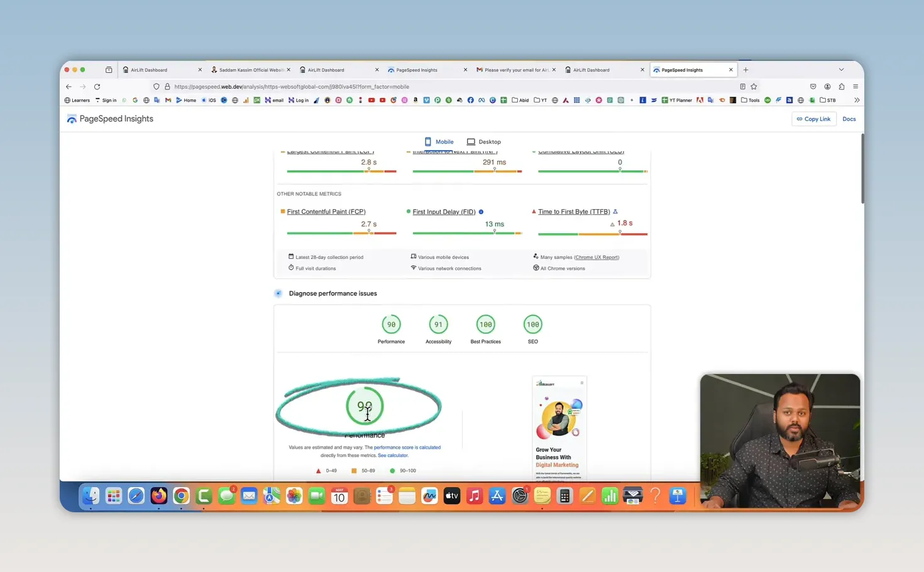Image resolution: width=924 pixels, height=572 pixels.
Task: Open the list all tabs dropdown arrow
Action: [x=841, y=70]
